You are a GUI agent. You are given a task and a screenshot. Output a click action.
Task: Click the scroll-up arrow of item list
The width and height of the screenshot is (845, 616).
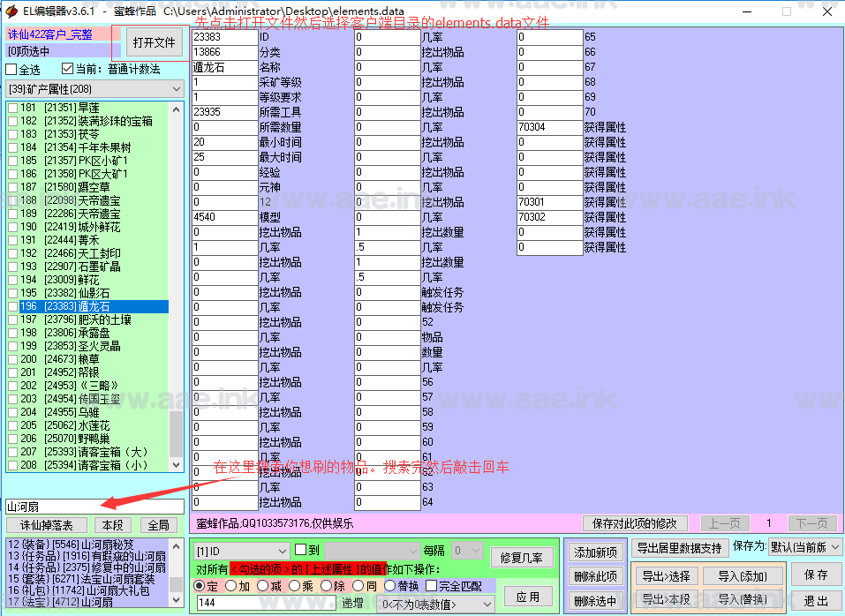pyautogui.click(x=177, y=109)
